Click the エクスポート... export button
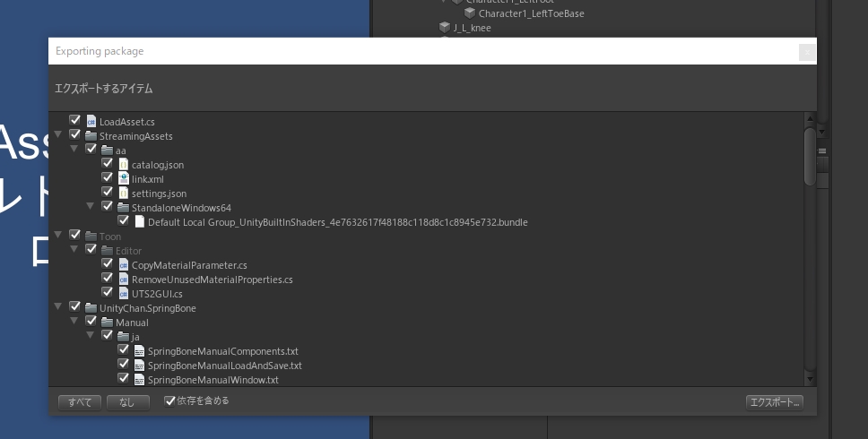 [775, 402]
